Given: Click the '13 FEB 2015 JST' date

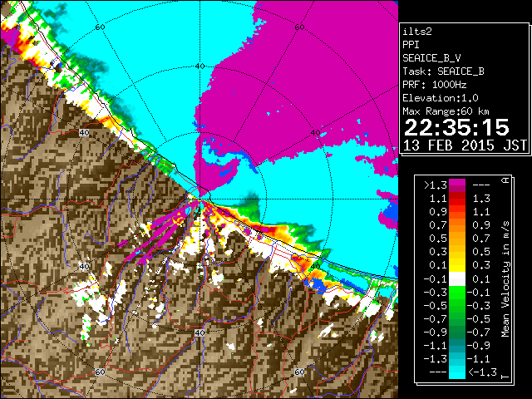Looking at the screenshot, I should point(465,145).
